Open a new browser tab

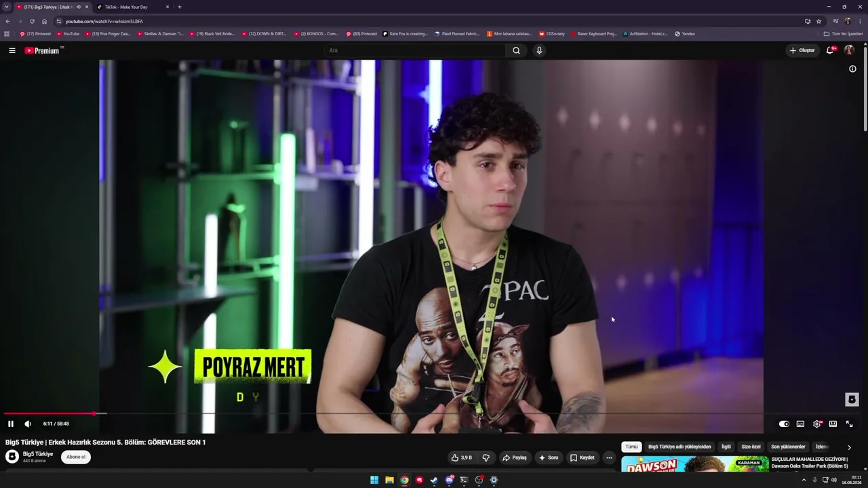tap(179, 7)
